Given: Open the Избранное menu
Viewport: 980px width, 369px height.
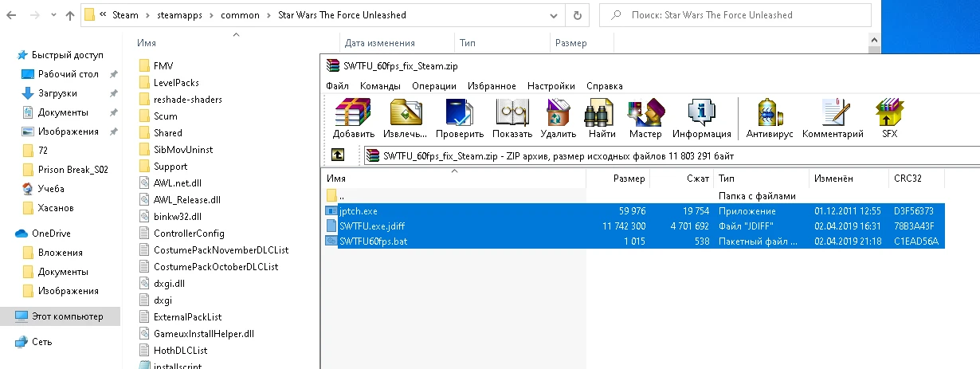Looking at the screenshot, I should pos(492,86).
